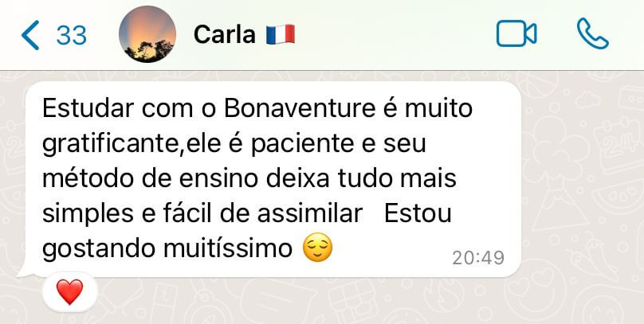
Task: Select the word Bonaventure in message
Action: coord(300,109)
